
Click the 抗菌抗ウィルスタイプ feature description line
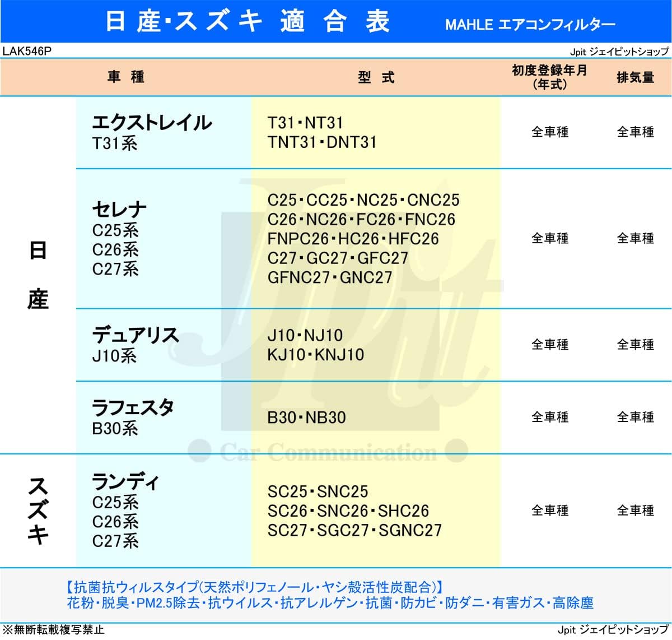255,587
